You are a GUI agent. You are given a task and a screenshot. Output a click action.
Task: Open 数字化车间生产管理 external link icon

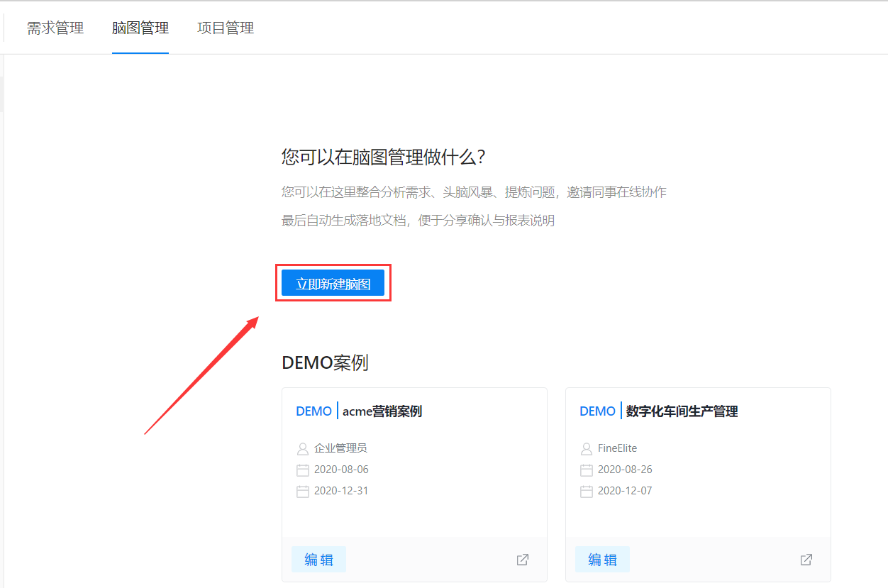[806, 560]
